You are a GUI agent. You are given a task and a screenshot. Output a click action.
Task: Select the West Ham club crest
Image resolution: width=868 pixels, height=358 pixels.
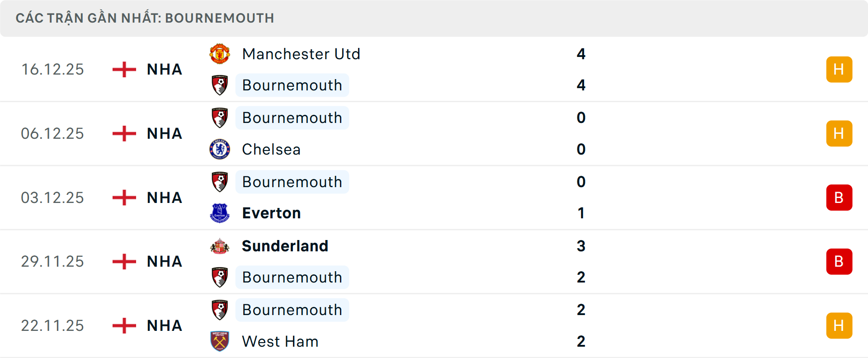click(220, 341)
